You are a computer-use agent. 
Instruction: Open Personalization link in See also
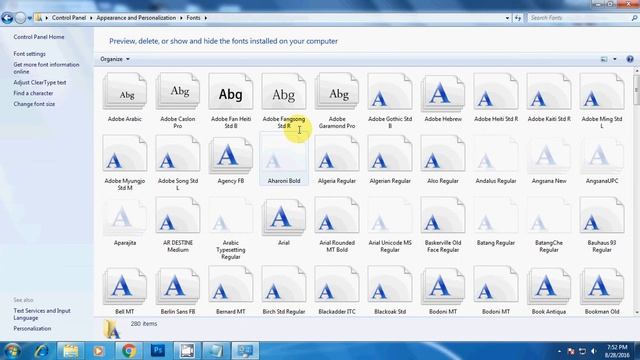point(32,329)
